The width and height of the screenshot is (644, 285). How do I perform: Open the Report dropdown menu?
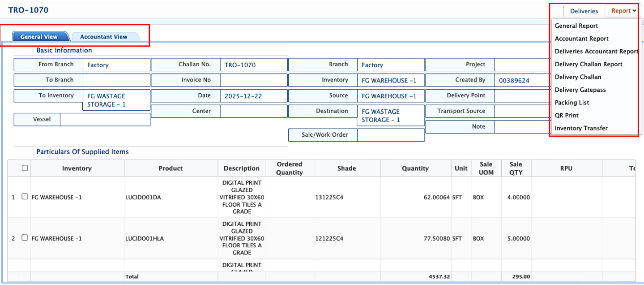[623, 11]
